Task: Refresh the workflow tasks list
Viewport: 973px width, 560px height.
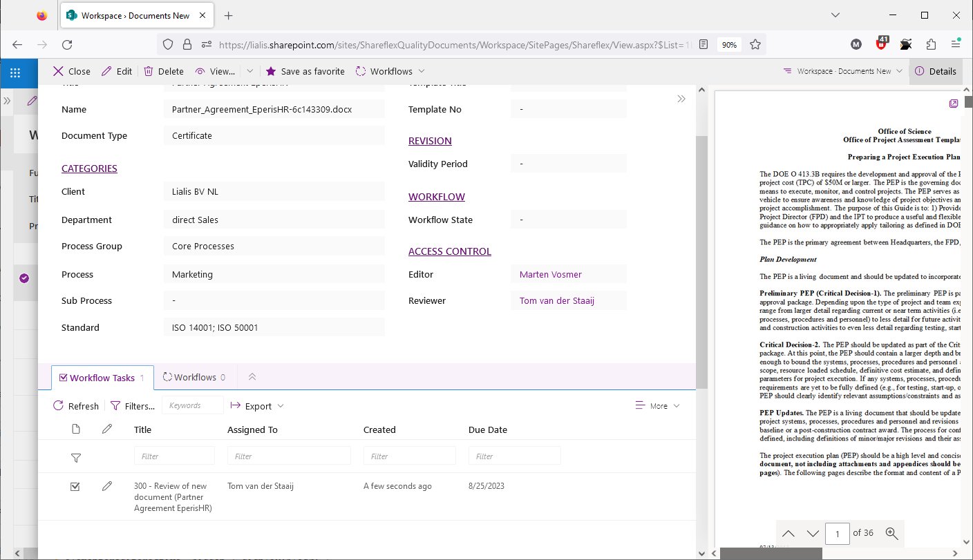Action: click(76, 406)
